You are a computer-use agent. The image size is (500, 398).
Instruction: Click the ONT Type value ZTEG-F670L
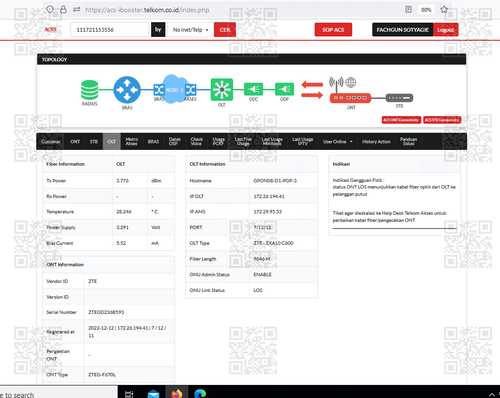(102, 375)
